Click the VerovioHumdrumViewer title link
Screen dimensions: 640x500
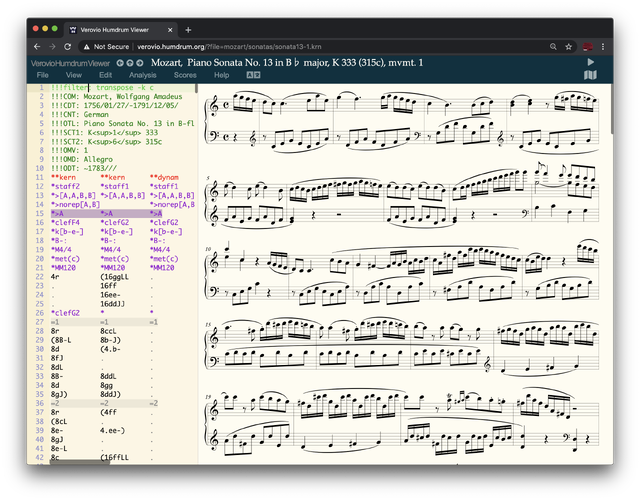[x=70, y=63]
